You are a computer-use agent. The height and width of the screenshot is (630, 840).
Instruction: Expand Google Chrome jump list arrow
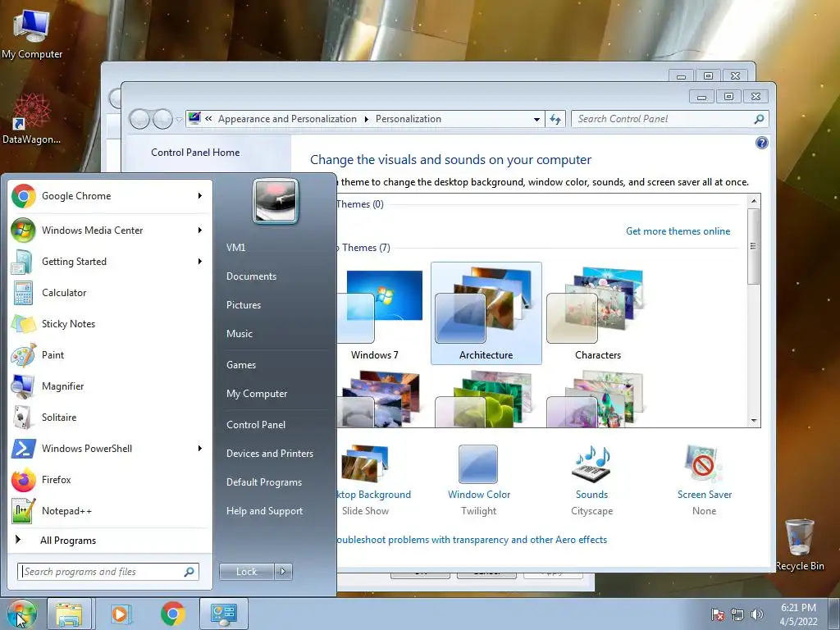(x=200, y=196)
